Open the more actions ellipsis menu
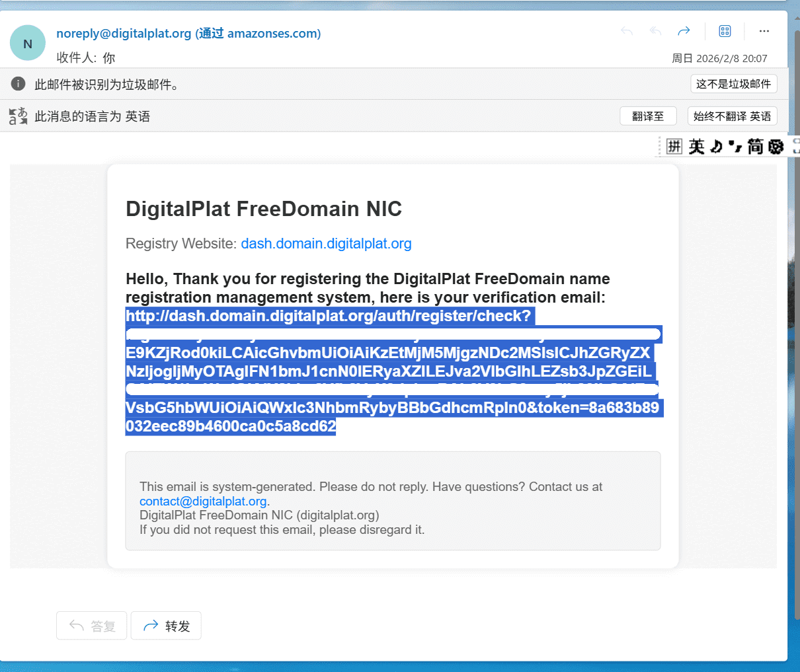Image resolution: width=800 pixels, height=672 pixels. coord(764,31)
